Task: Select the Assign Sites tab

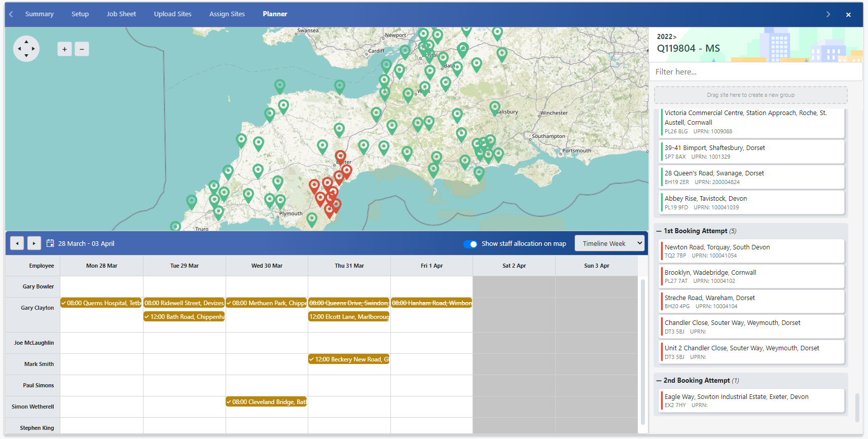Action: coord(227,14)
